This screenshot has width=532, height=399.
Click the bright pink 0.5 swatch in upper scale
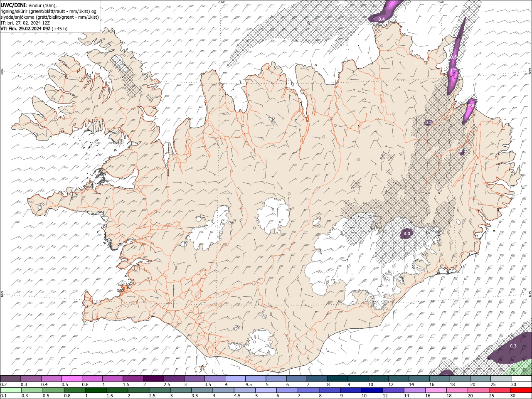72,379
